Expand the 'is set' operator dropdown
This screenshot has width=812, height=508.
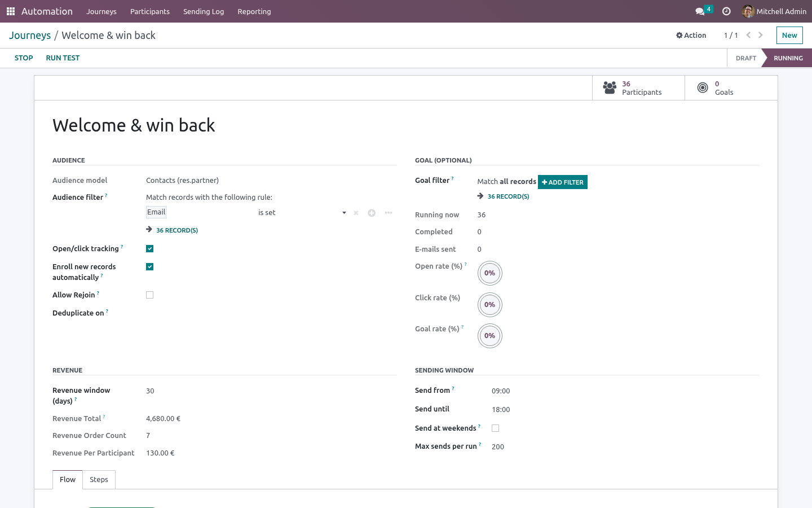(x=302, y=213)
